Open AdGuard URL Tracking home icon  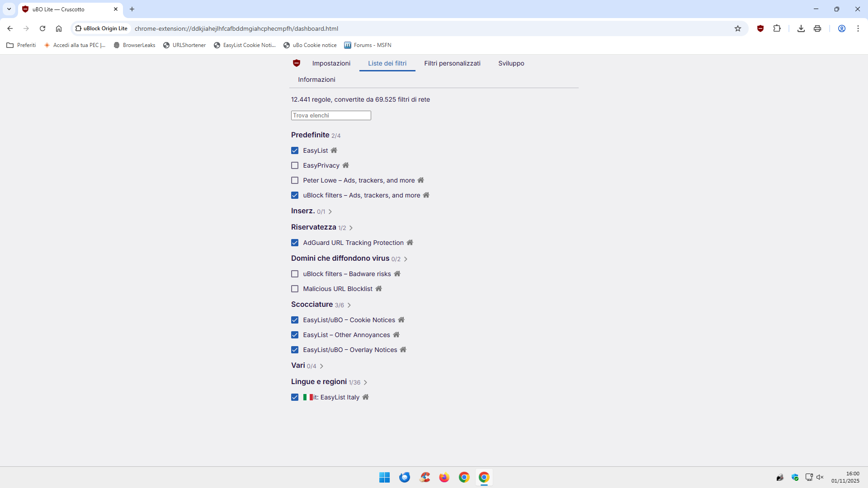click(410, 243)
